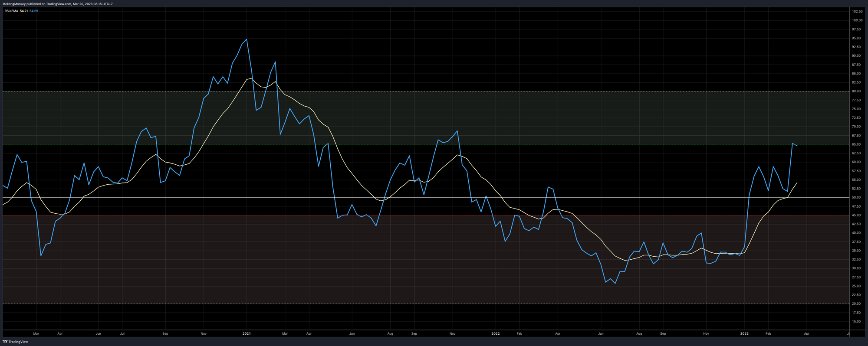Click the 2022 label on time axis

(x=495, y=334)
